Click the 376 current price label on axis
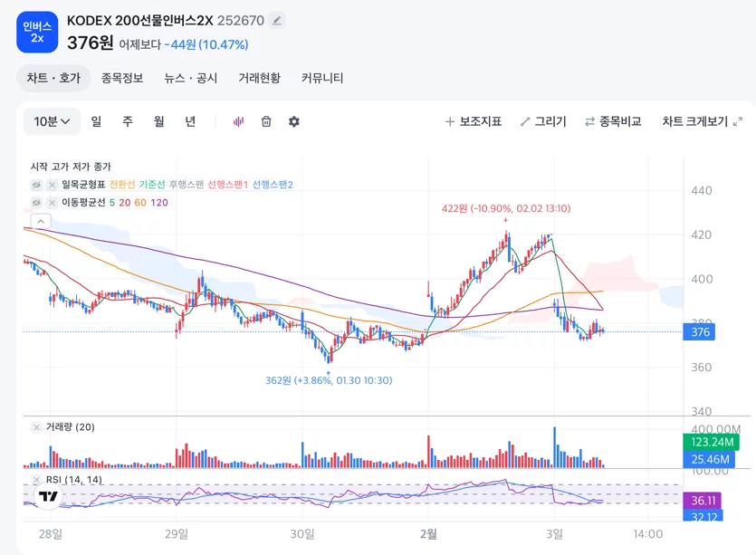 (699, 331)
